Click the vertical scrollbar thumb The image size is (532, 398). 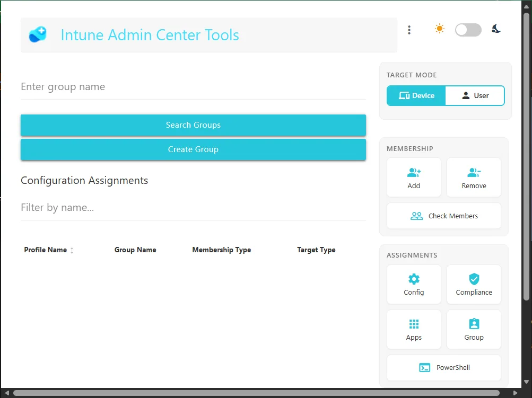tap(527, 156)
